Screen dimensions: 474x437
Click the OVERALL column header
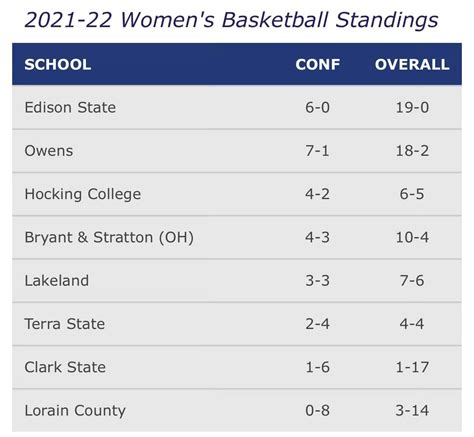point(412,64)
